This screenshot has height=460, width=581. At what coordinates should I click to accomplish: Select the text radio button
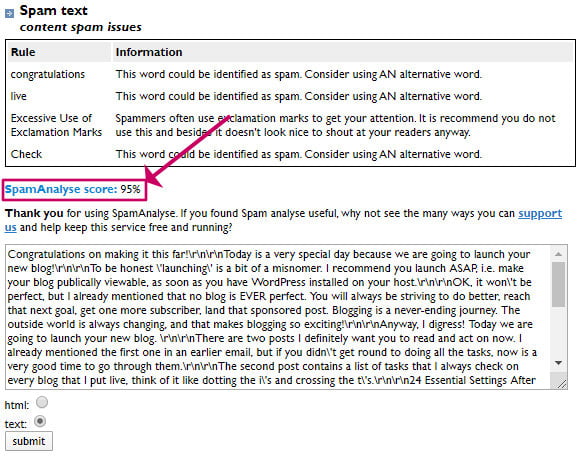40,421
